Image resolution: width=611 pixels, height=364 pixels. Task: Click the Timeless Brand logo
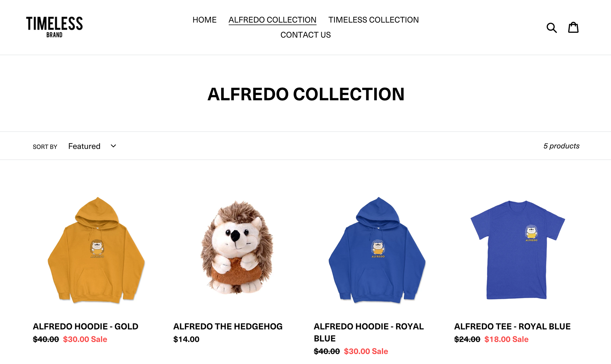click(54, 27)
